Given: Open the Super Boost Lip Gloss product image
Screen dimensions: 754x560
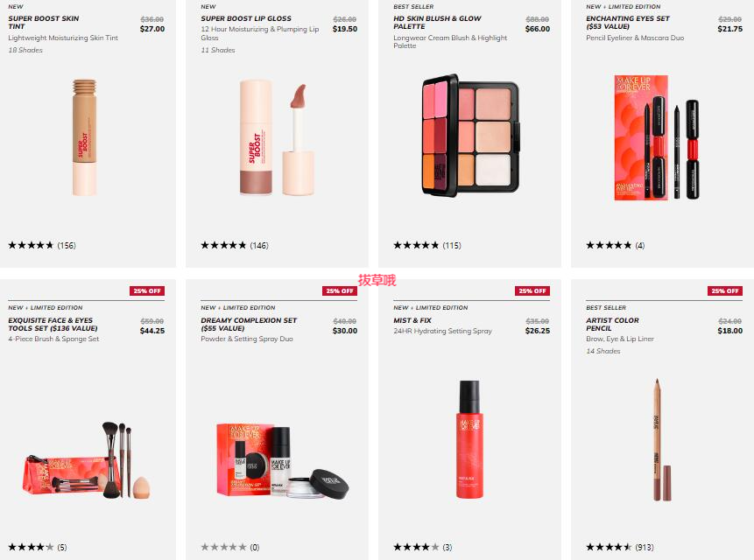Looking at the screenshot, I should pyautogui.click(x=277, y=139).
